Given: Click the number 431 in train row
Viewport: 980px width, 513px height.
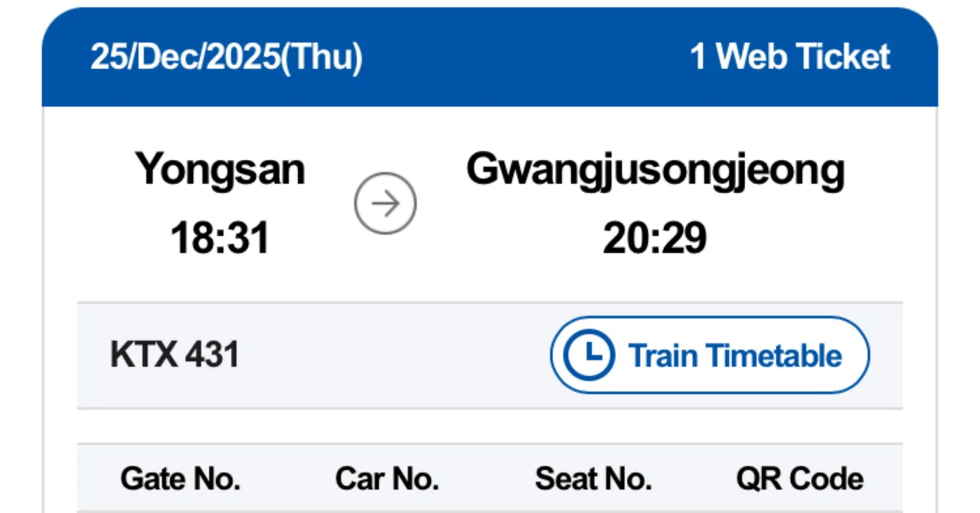Looking at the screenshot, I should (213, 355).
